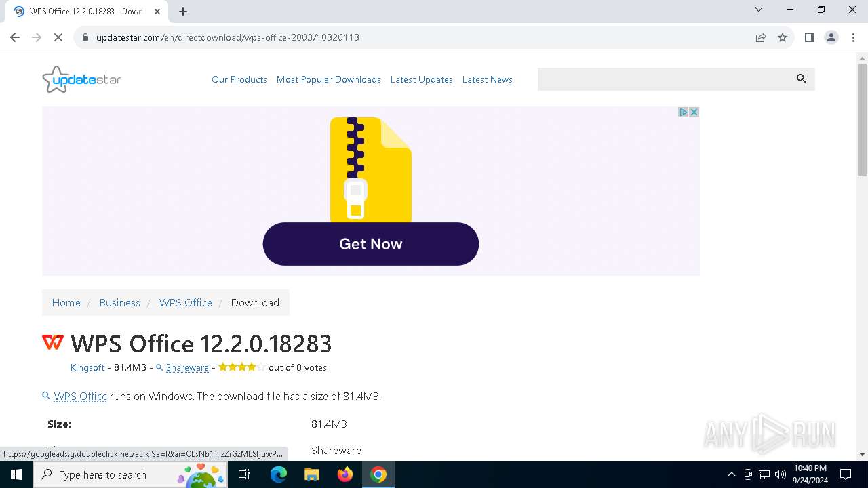Click the taskbar clock
Screen dimensions: 868x488
[x=810, y=474]
